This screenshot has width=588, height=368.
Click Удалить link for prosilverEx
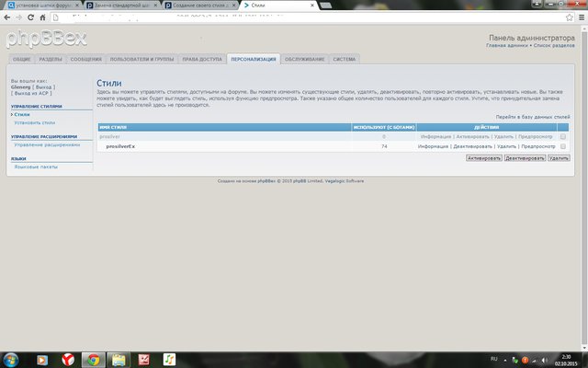coord(506,146)
